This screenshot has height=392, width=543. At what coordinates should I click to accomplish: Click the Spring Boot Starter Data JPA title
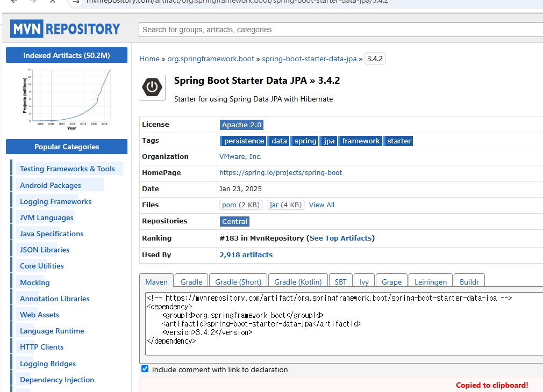(257, 81)
